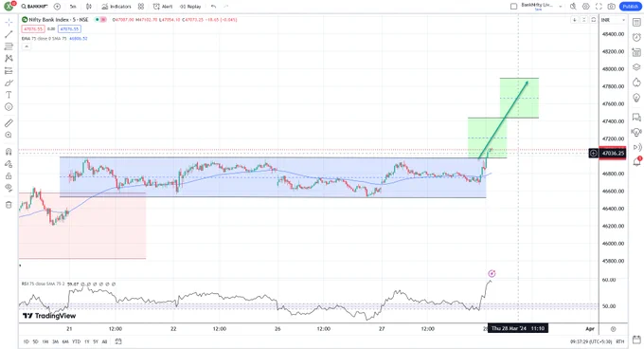Open the patterns drawing tool
Screen dimensions: 644x349
click(x=9, y=59)
